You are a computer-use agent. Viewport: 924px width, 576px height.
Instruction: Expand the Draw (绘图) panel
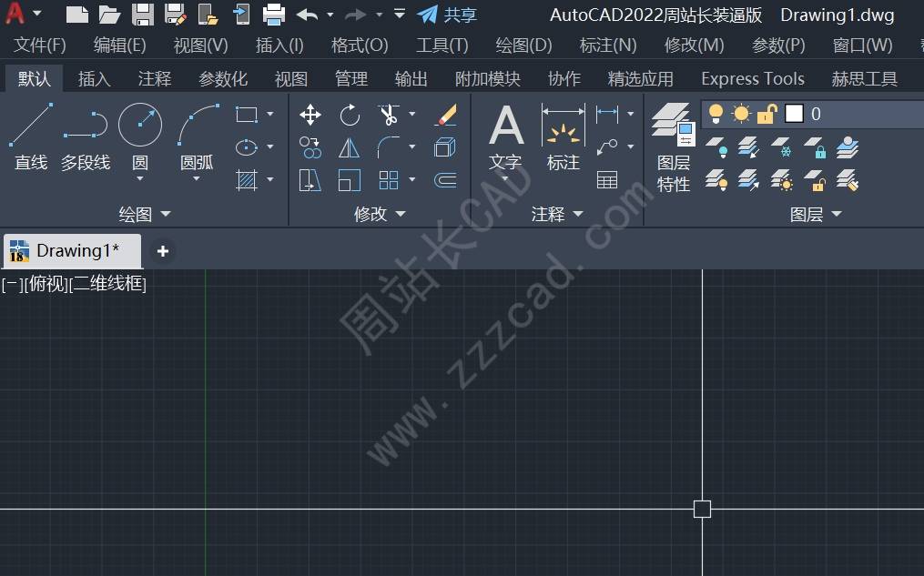pos(145,214)
